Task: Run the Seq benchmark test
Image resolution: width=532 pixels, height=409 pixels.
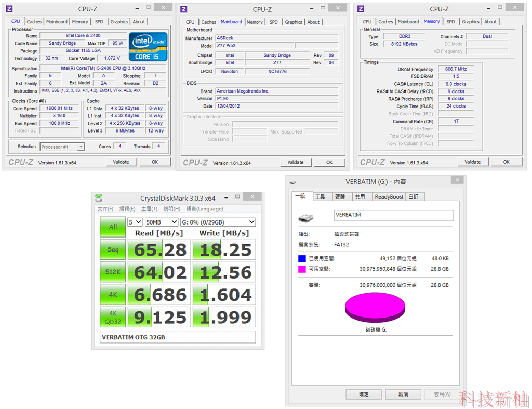Action: [113, 249]
